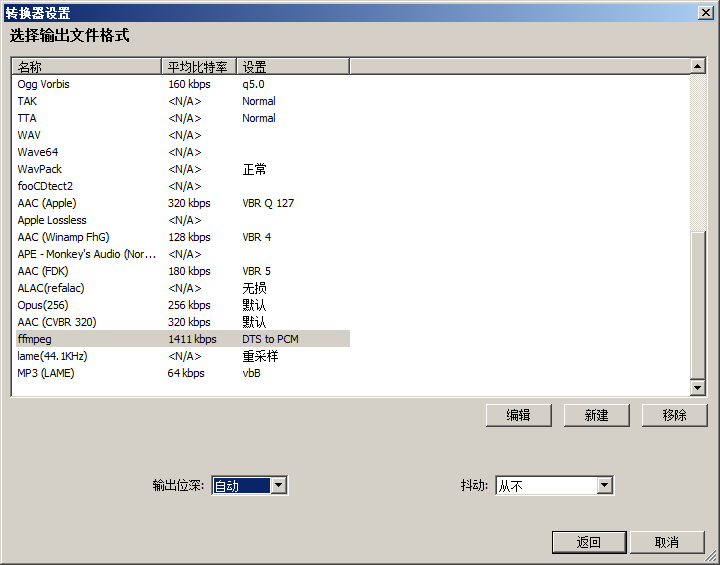
Task: Click the 无损 setting cell
Action: point(254,288)
